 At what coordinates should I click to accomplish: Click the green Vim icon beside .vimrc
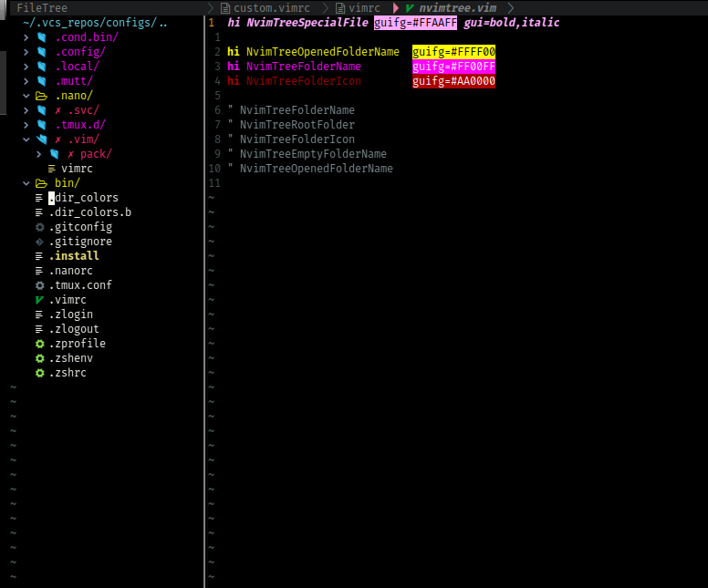[x=40, y=300]
